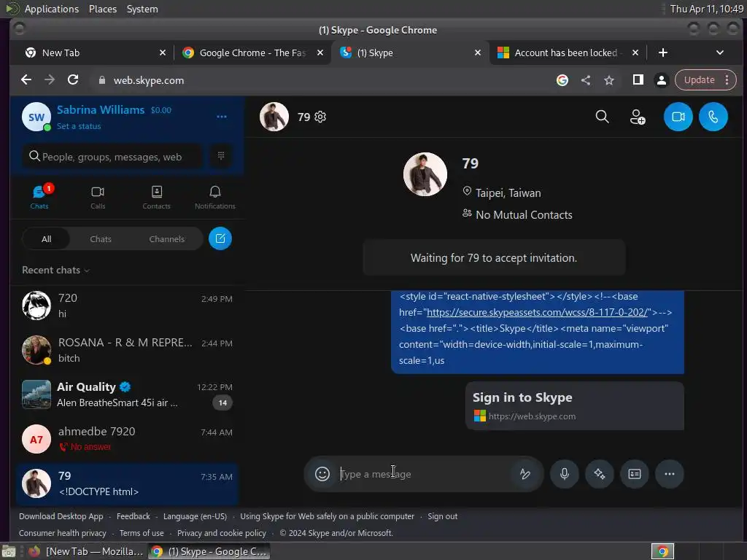The height and width of the screenshot is (560, 747).
Task: Start an audio call with 79
Action: click(713, 117)
